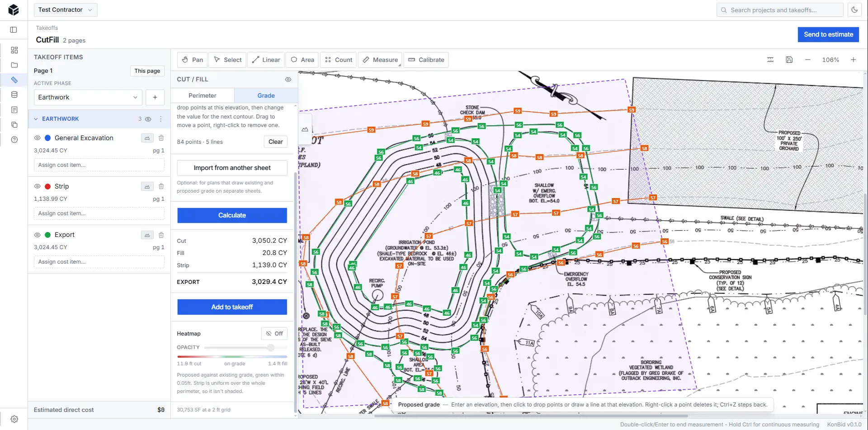Viewport: 868px width, 430px height.
Task: Click the blue General Excavation color dot
Action: [x=47, y=138]
